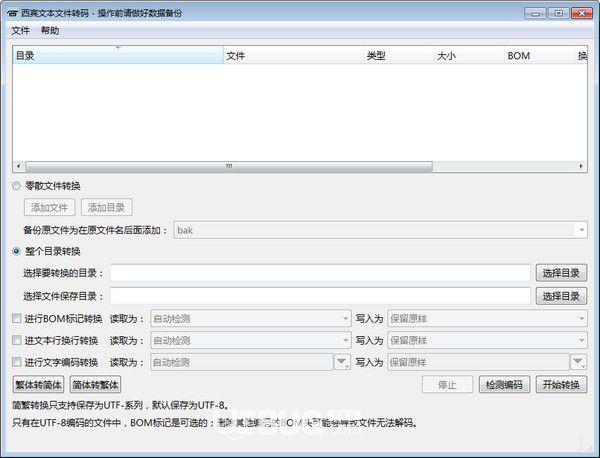This screenshot has width=600, height=458.
Task: Enable the 进行文字编码转换 checkbox
Action: tap(16, 362)
